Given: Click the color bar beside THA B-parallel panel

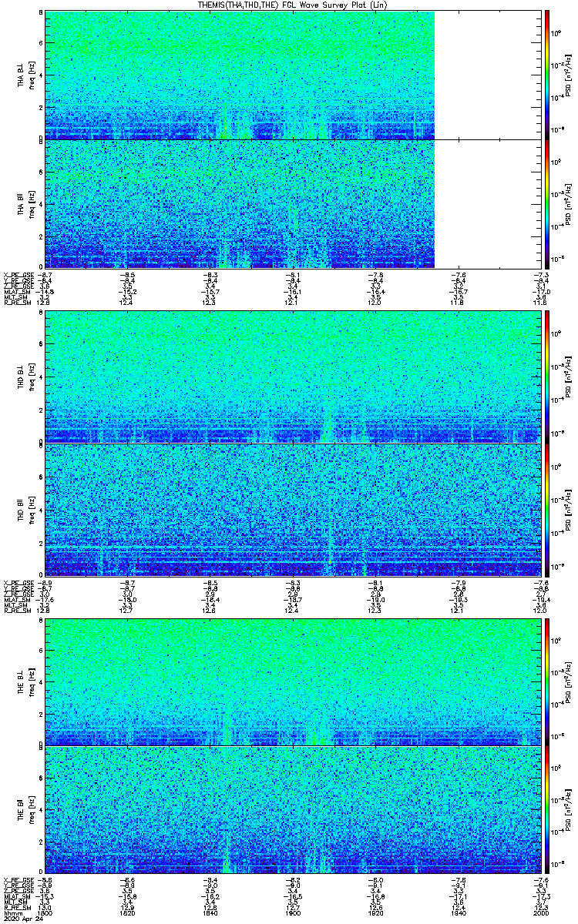Looking at the screenshot, I should click(547, 203).
